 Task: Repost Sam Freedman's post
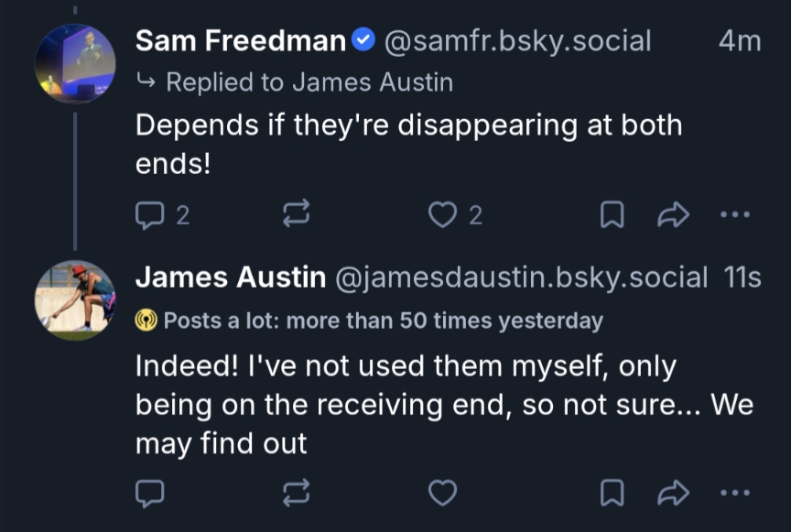click(296, 215)
